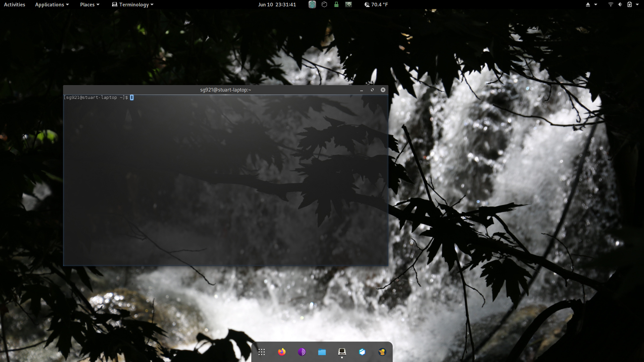Image resolution: width=644 pixels, height=362 pixels.
Task: Open Show Applications grid in dock
Action: (x=262, y=352)
